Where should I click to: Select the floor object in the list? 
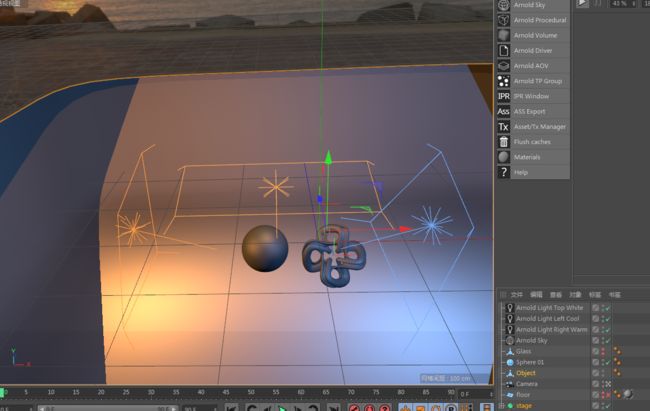tap(523, 395)
